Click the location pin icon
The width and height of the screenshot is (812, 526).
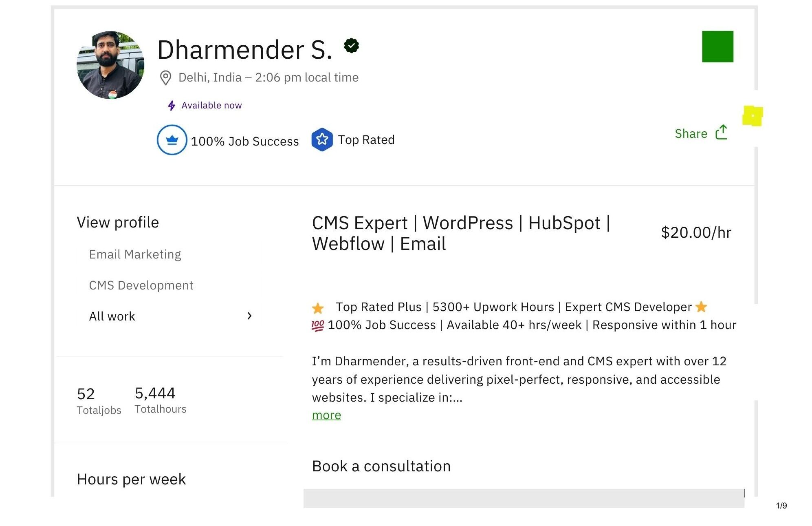tap(165, 77)
